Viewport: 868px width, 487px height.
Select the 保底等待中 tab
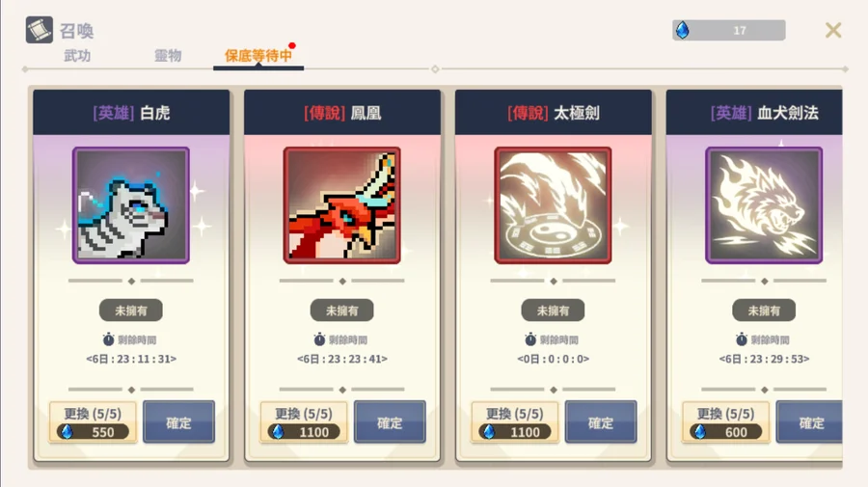258,55
